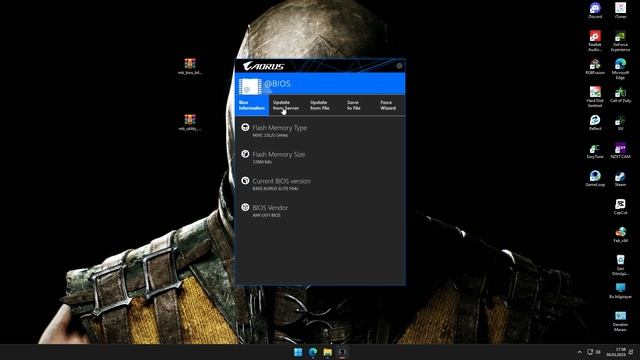Click the AORUS logo in the title bar
Screen dimensions: 640x360
[264, 66]
